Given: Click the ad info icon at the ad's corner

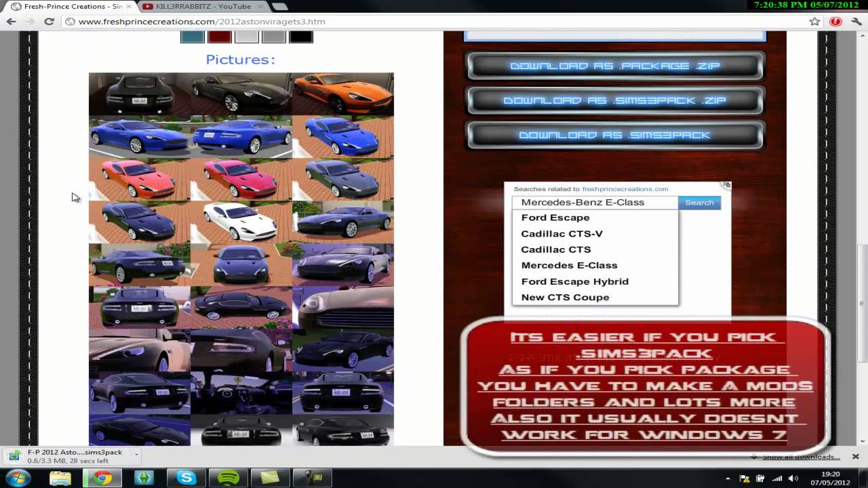Looking at the screenshot, I should coord(726,185).
